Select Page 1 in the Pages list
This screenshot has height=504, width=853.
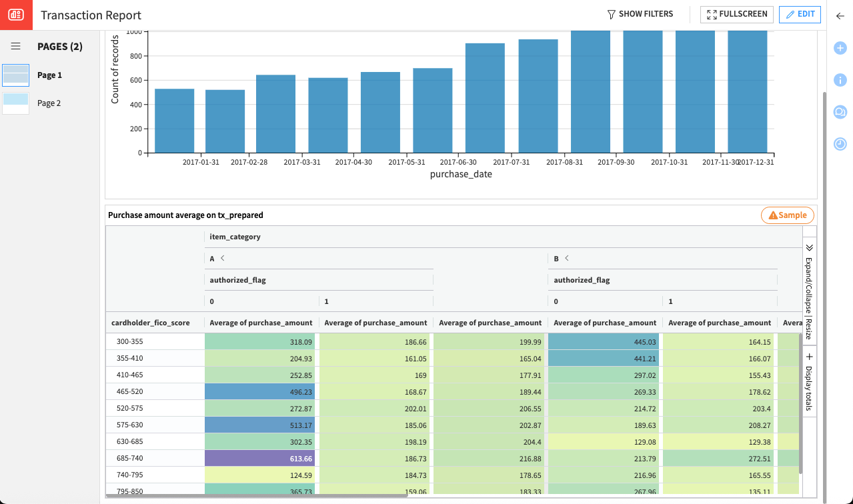pyautogui.click(x=50, y=75)
